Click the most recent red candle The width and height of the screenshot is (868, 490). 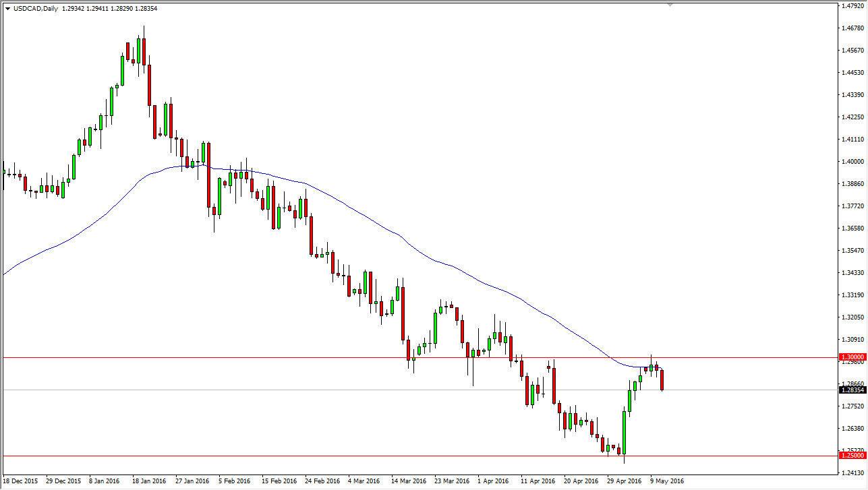[662, 381]
